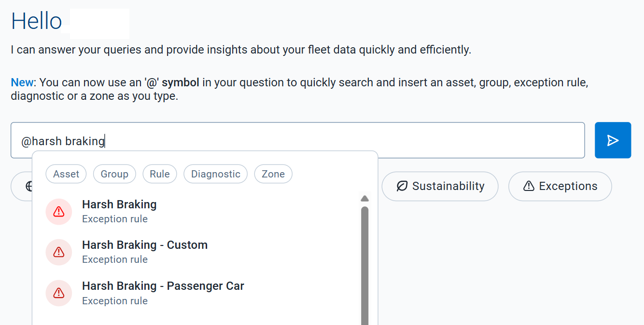644x325 pixels.
Task: Open the Sustainability quick action
Action: [439, 186]
